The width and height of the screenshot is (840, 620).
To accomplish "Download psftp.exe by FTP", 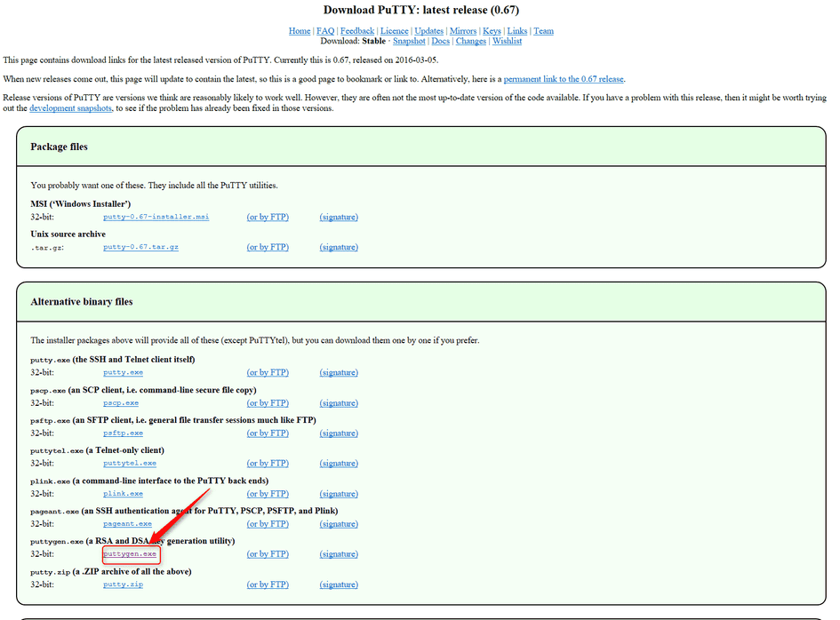I will coord(268,433).
